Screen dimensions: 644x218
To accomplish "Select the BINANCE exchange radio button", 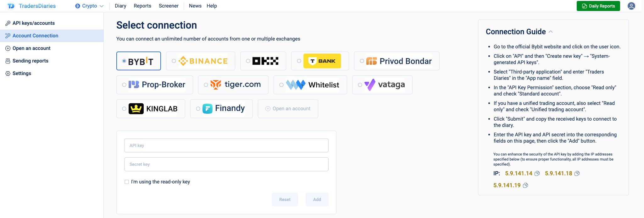I will (173, 61).
